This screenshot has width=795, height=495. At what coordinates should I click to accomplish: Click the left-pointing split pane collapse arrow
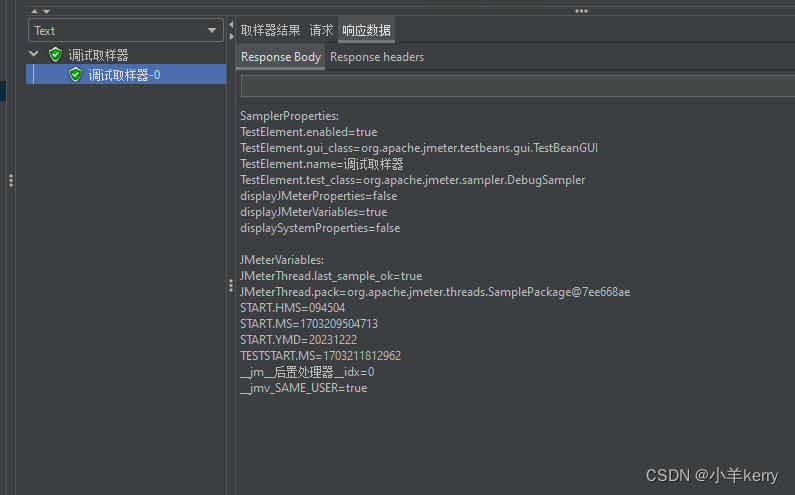pyautogui.click(x=231, y=24)
